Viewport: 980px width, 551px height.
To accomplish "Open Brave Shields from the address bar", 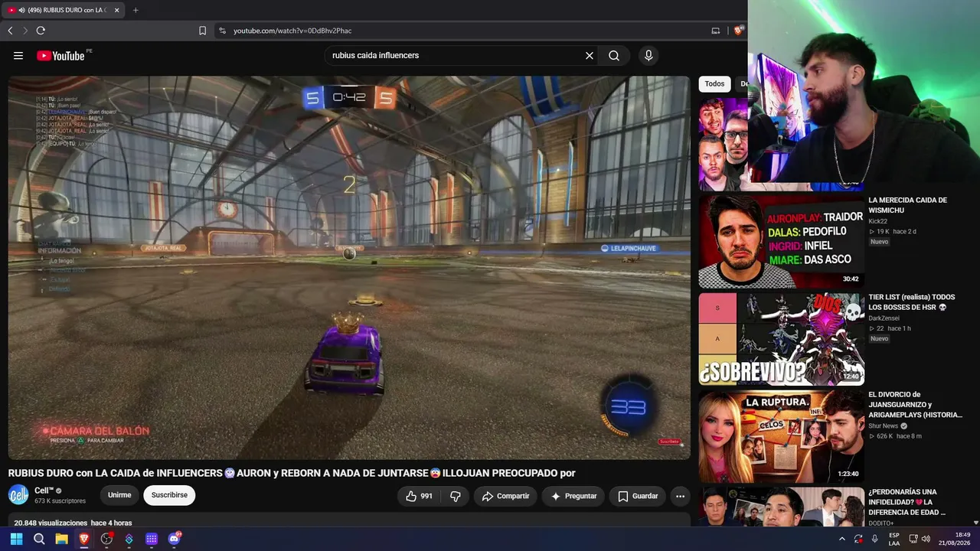I will tap(738, 31).
